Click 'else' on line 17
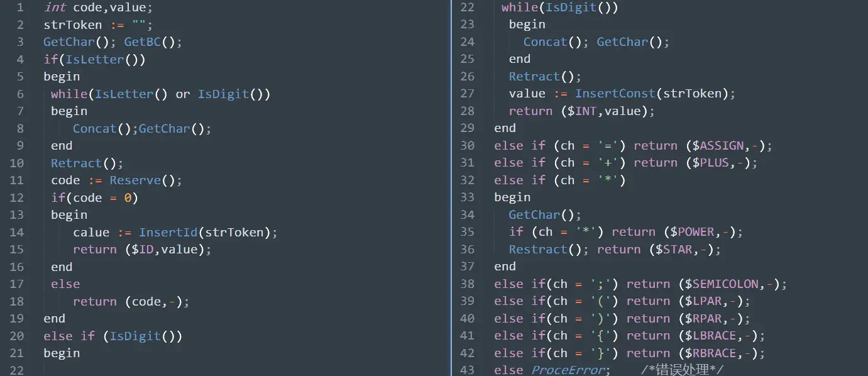The height and width of the screenshot is (376, 868). coord(65,284)
